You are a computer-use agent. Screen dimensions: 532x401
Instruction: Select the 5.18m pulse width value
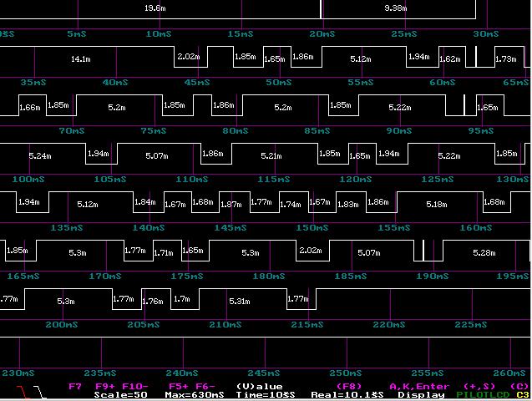coord(437,205)
